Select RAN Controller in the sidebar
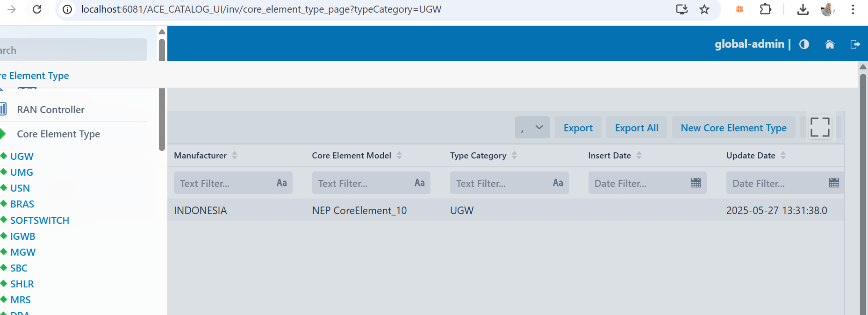The height and width of the screenshot is (315, 868). [x=50, y=110]
